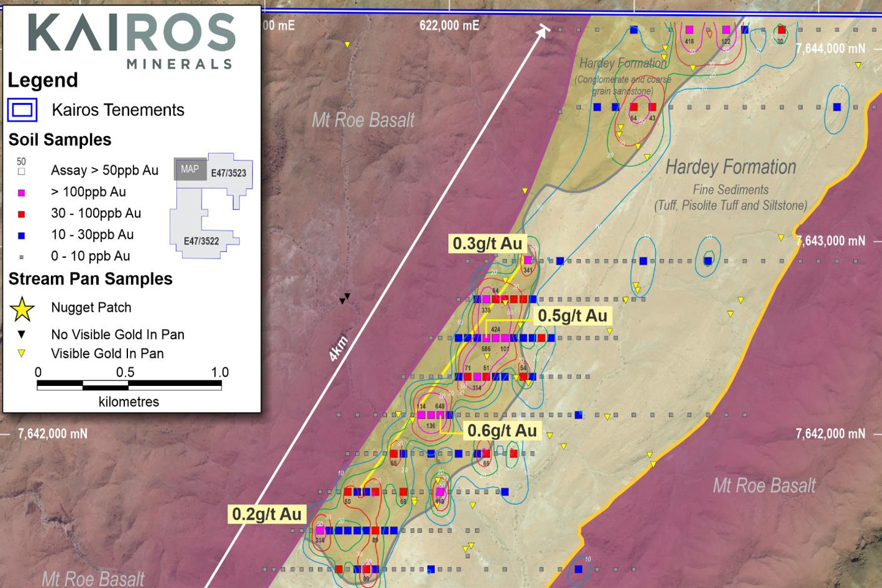
Task: Select the magenta >100ppb Au legend square
Action: [21, 192]
